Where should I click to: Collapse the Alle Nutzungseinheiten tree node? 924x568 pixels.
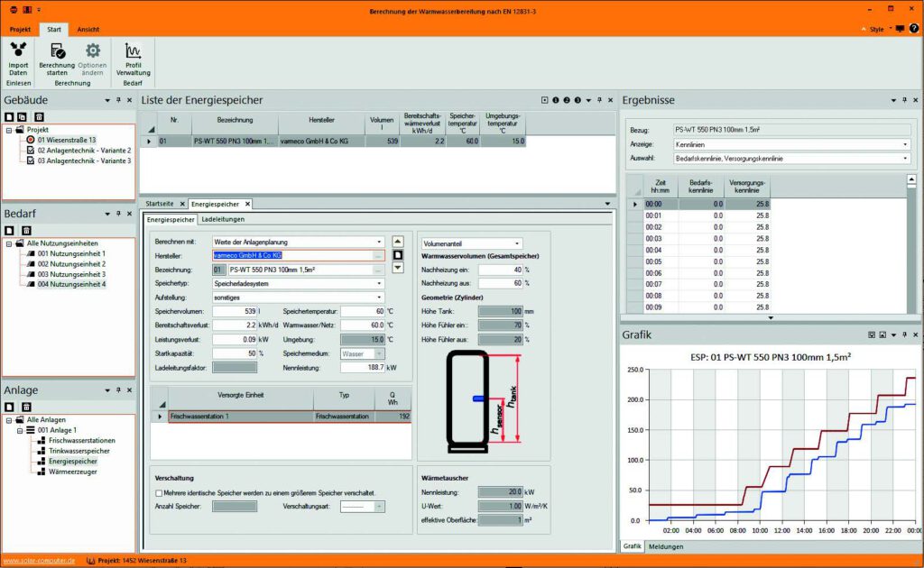click(9, 243)
